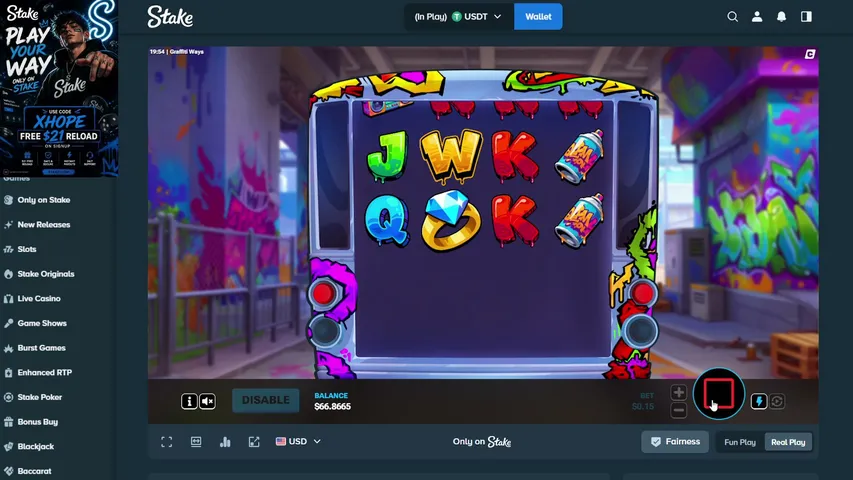The width and height of the screenshot is (853, 480).
Task: Open New Releases in sidebar
Action: pos(44,224)
